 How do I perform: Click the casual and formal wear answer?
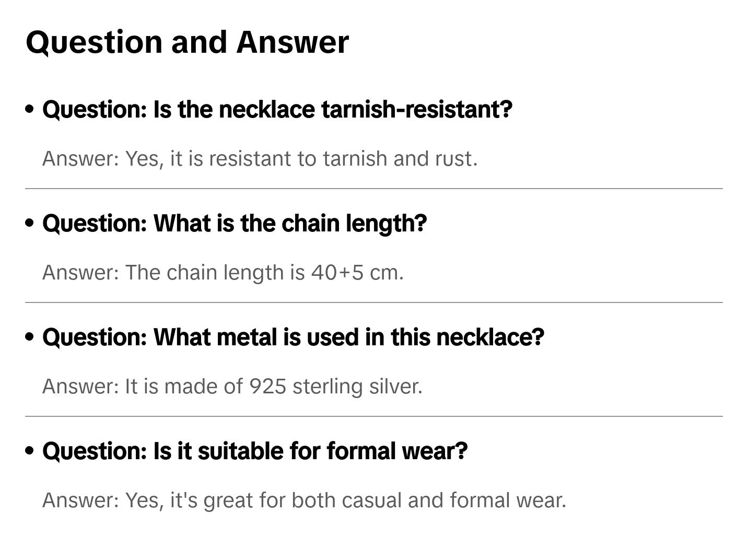click(304, 500)
